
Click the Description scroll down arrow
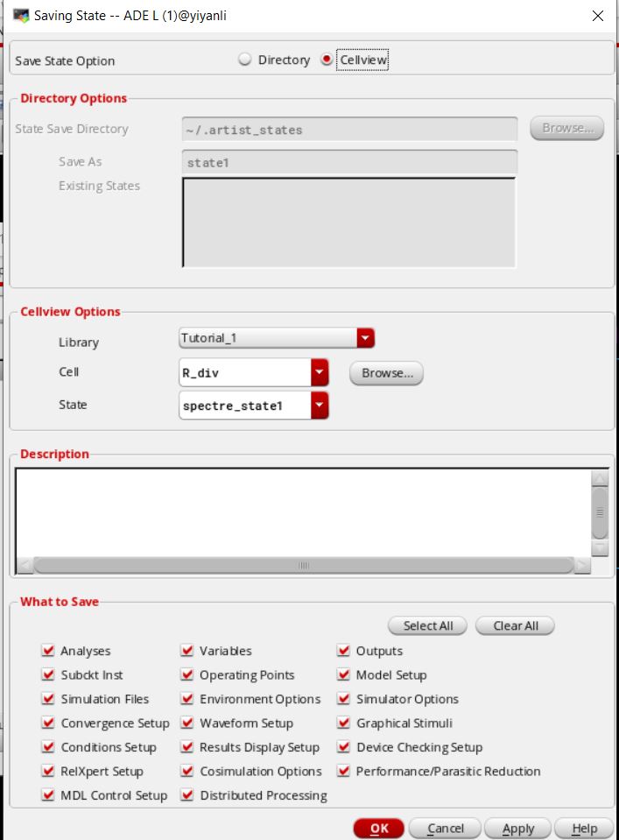point(600,548)
